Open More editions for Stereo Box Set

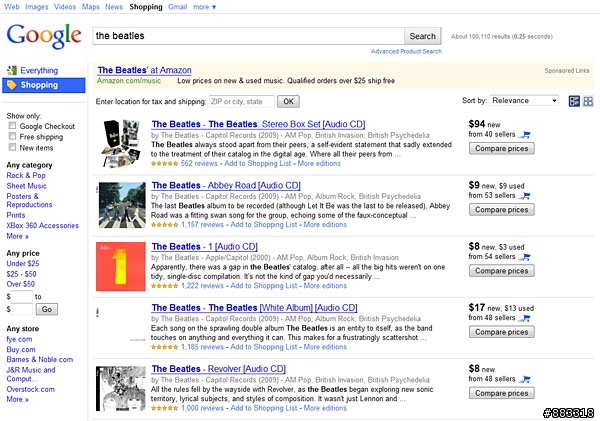pyautogui.click(x=319, y=163)
